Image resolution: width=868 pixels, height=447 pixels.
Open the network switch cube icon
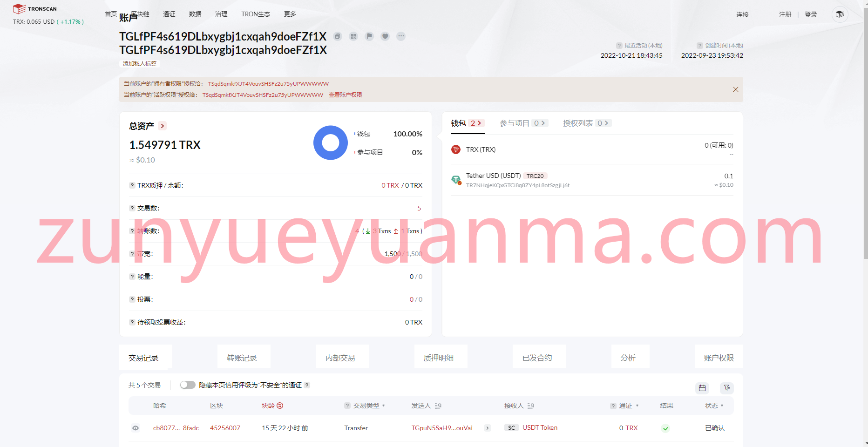pyautogui.click(x=840, y=14)
